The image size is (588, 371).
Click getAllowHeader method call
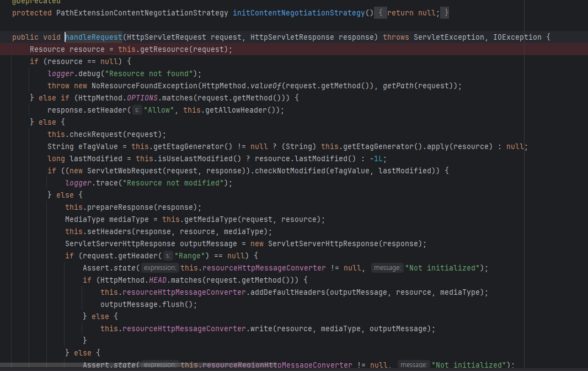pyautogui.click(x=236, y=110)
